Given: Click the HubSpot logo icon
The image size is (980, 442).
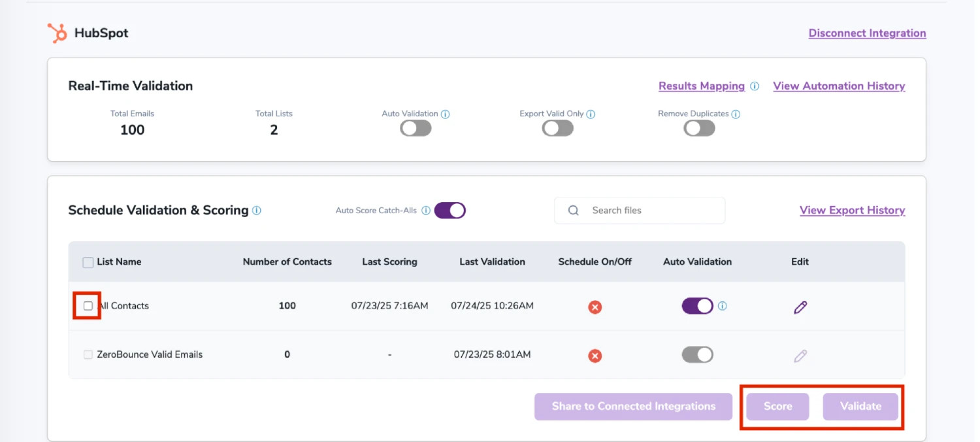Looking at the screenshot, I should click(x=56, y=33).
